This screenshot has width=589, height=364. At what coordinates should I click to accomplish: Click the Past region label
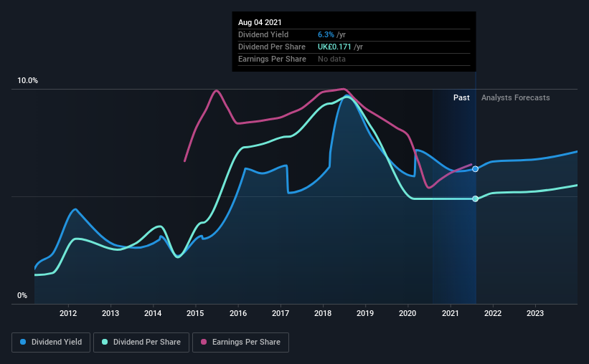(461, 97)
